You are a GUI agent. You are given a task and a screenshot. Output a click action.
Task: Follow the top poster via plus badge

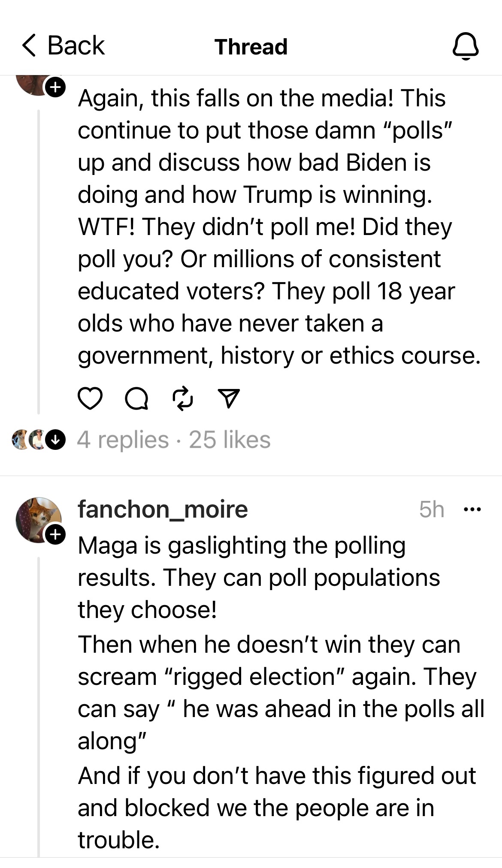55,87
